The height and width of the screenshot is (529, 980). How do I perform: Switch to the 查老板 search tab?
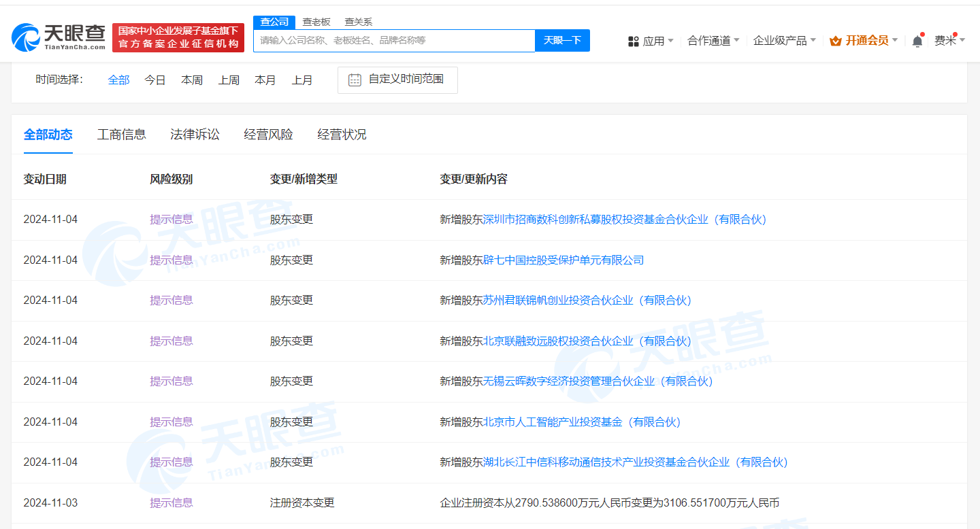(x=316, y=22)
